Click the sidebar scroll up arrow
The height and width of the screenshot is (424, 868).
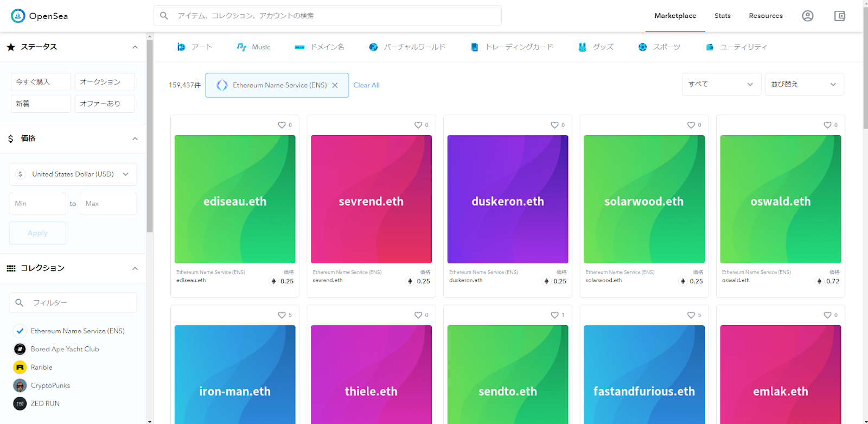[x=150, y=36]
